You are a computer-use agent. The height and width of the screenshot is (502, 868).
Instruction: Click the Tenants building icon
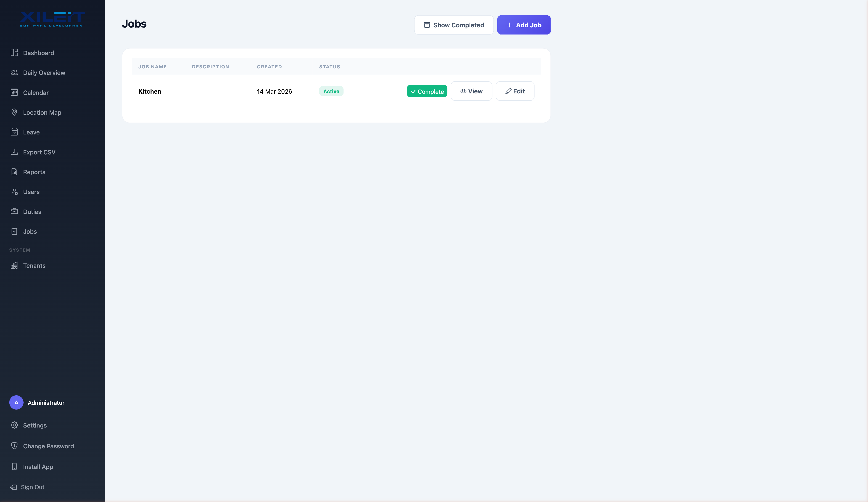(14, 265)
